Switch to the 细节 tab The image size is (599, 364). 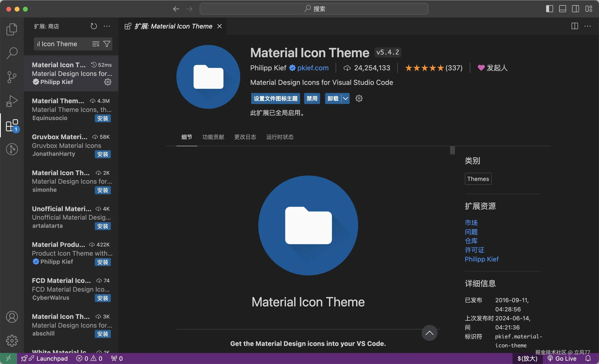[187, 137]
